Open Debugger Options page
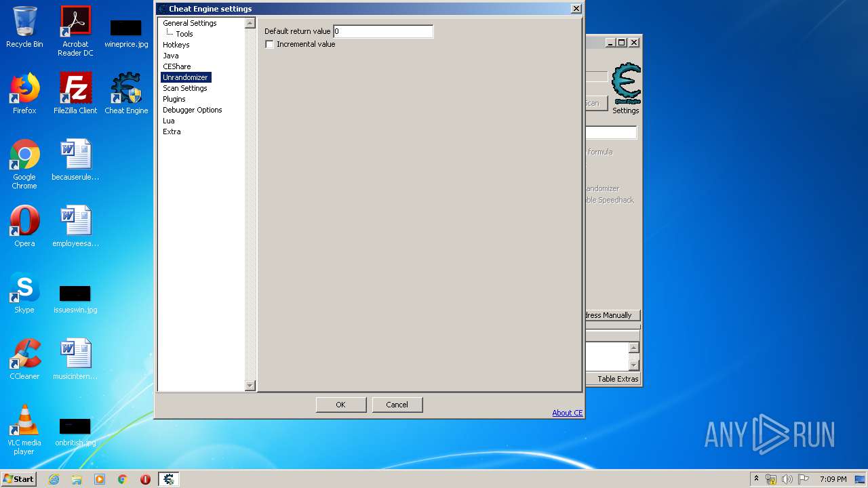This screenshot has height=488, width=868. pyautogui.click(x=193, y=110)
